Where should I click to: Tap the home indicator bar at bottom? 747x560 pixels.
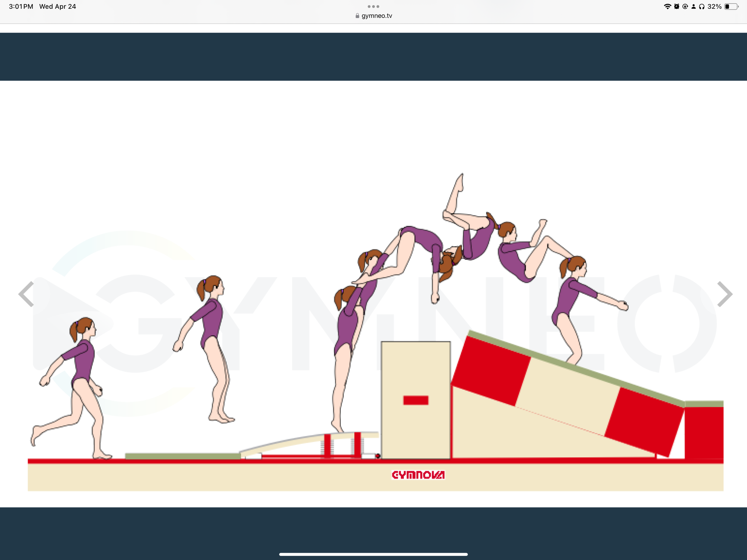point(373,554)
